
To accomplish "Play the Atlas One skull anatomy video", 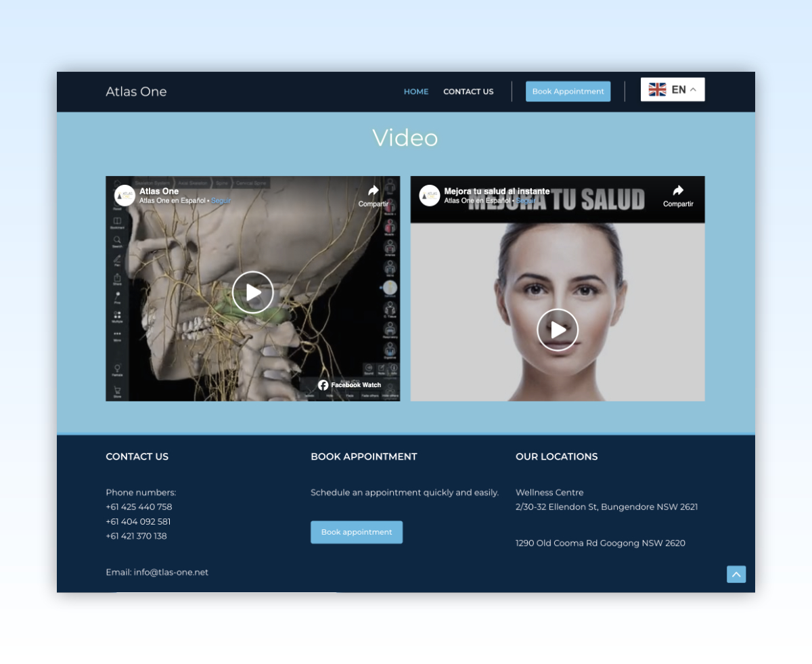I will click(x=252, y=292).
